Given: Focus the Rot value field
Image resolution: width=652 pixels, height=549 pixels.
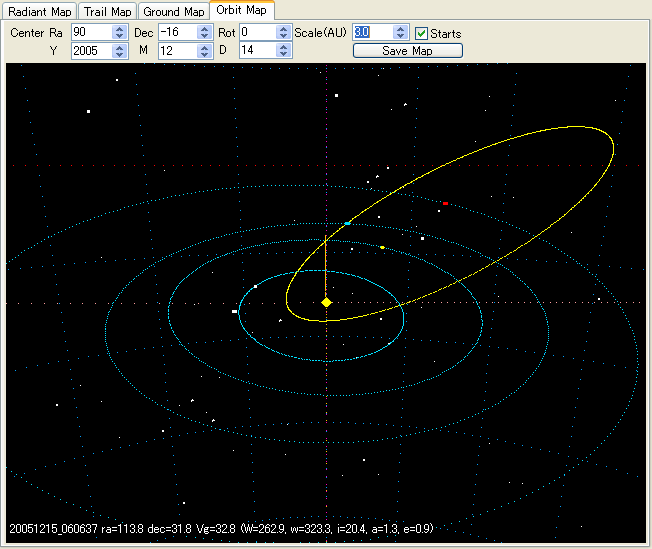Looking at the screenshot, I should click(x=258, y=33).
